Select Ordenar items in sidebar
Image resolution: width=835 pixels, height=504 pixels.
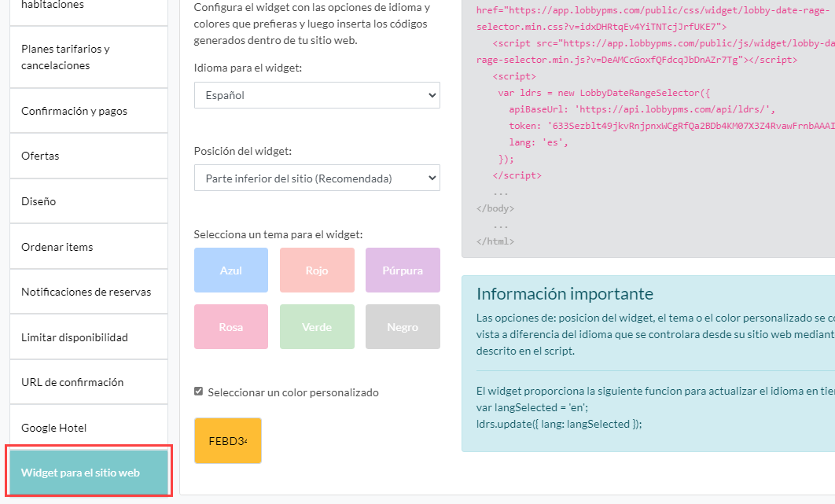click(x=88, y=247)
